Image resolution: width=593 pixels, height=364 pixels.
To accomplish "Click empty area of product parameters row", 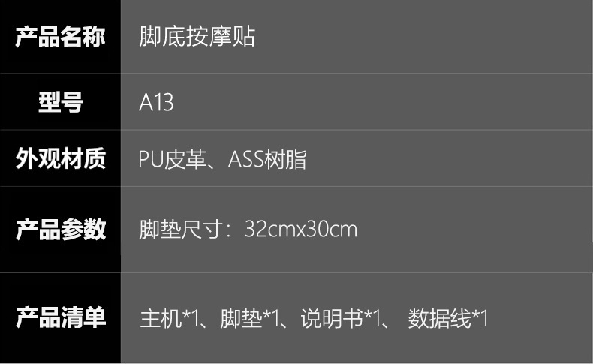I will [x=474, y=230].
